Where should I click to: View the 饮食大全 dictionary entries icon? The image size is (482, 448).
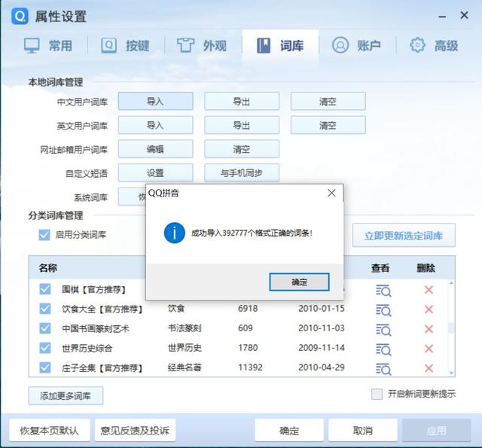[x=383, y=310]
